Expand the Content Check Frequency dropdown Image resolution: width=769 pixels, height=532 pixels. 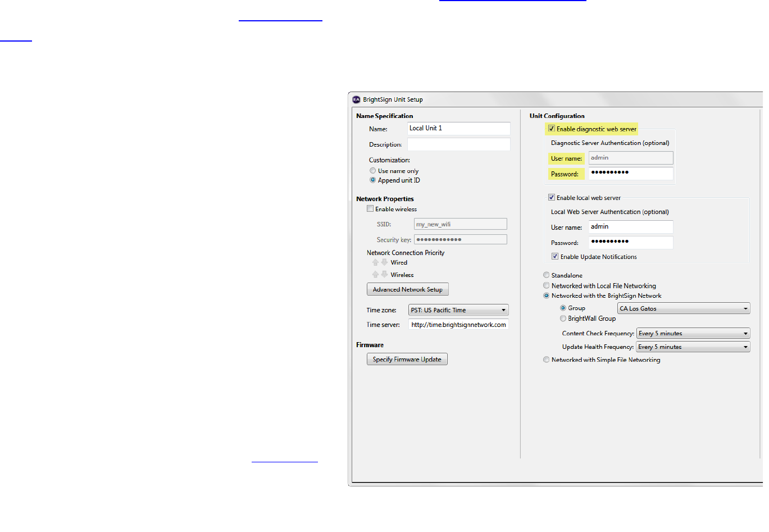(x=693, y=334)
